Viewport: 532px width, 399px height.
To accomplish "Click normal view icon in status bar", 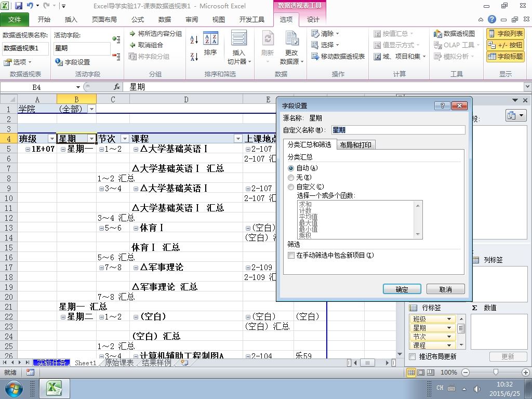I will click(411, 372).
